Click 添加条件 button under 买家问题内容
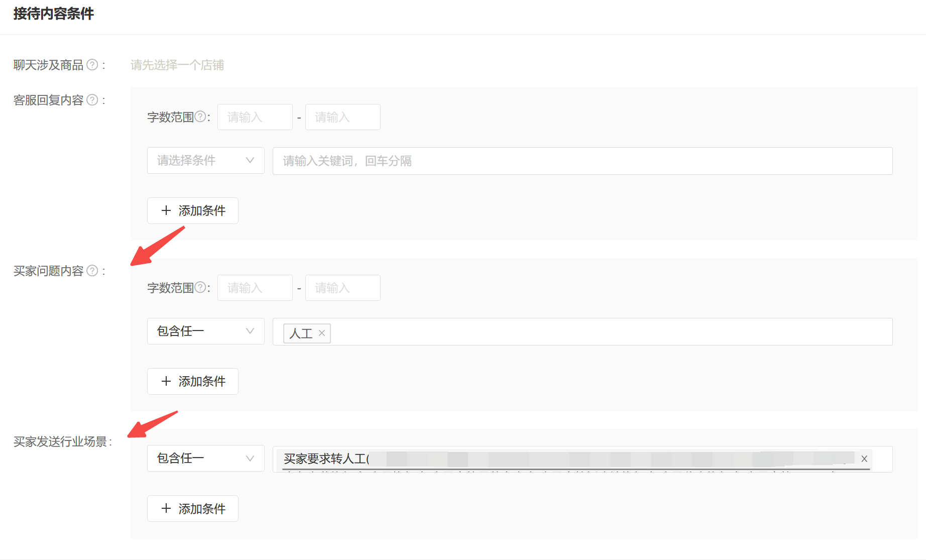This screenshot has width=926, height=560. [193, 382]
